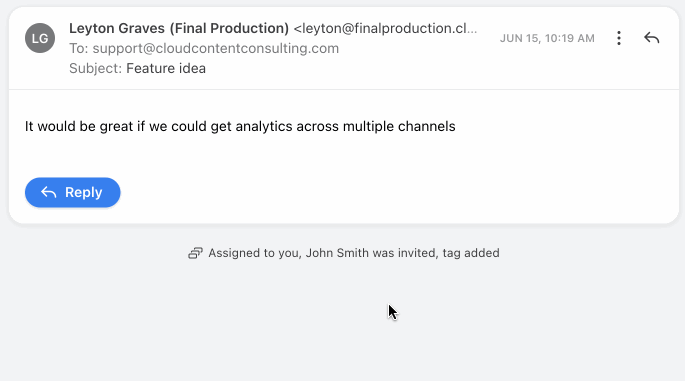685x381 pixels.
Task: Click the reply arrow icon in the header
Action: [x=651, y=38]
